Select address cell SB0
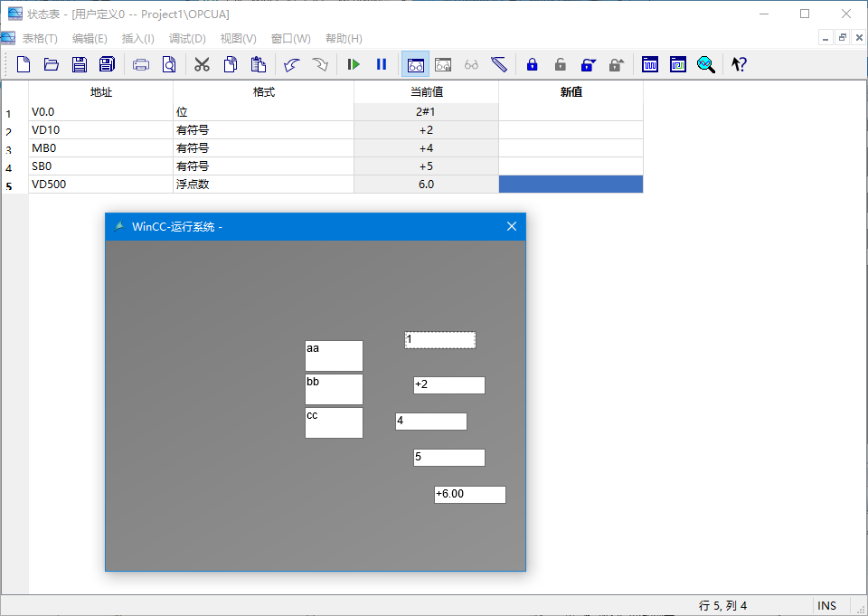The width and height of the screenshot is (868, 616). click(x=100, y=166)
